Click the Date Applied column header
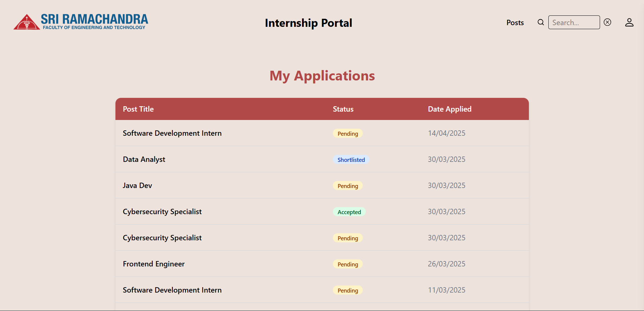 (450, 109)
